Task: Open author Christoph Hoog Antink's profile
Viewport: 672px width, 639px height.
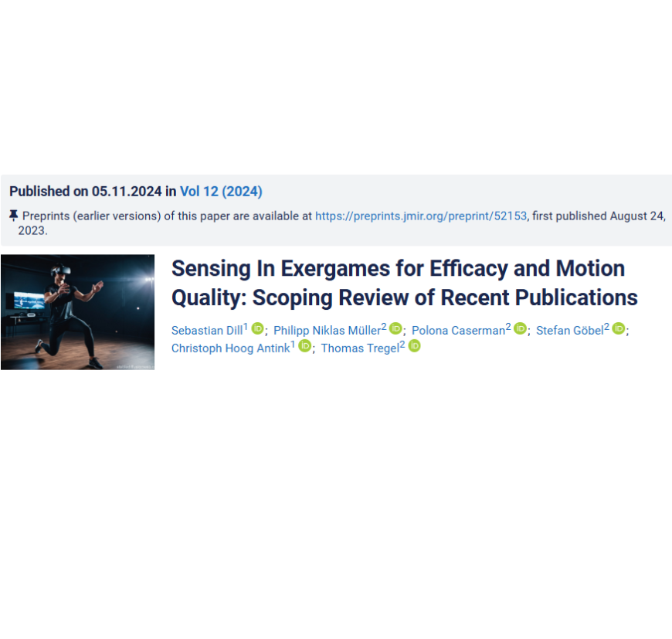Action: pyautogui.click(x=231, y=348)
